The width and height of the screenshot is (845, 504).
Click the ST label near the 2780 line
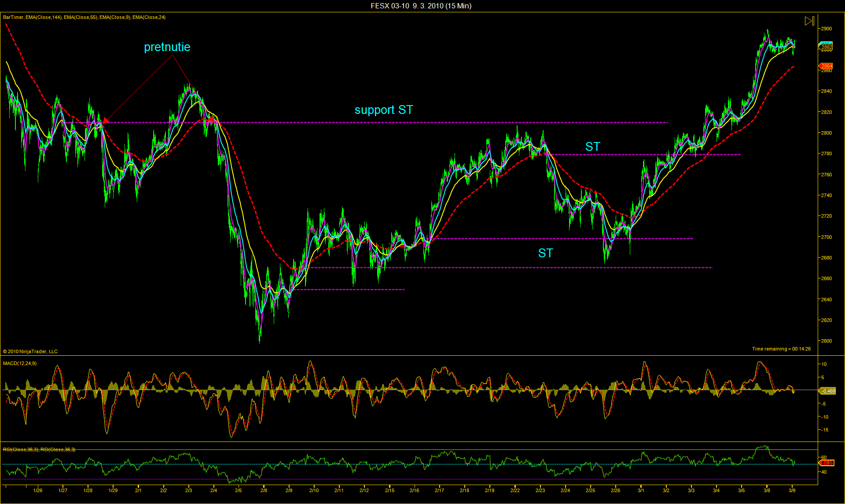coord(592,146)
